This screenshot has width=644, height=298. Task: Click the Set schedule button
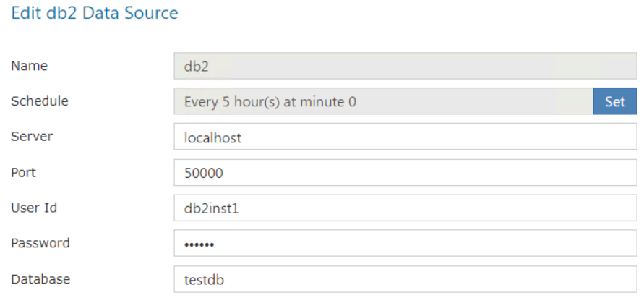[615, 101]
